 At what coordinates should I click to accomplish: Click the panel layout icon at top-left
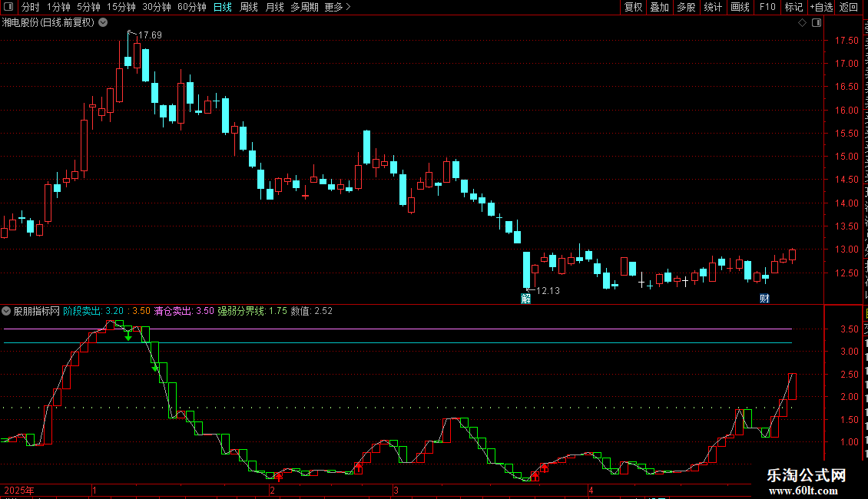point(8,7)
